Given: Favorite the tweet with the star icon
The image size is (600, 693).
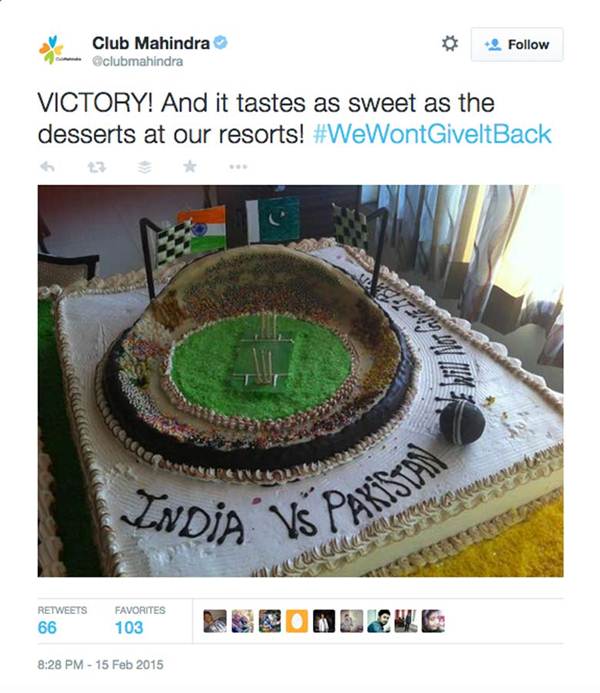Looking at the screenshot, I should coord(190,167).
